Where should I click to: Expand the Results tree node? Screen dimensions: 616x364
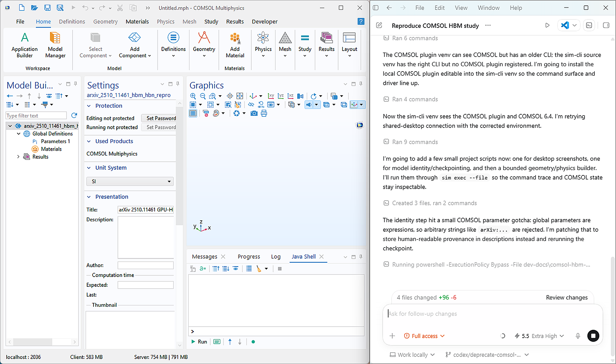tap(18, 157)
